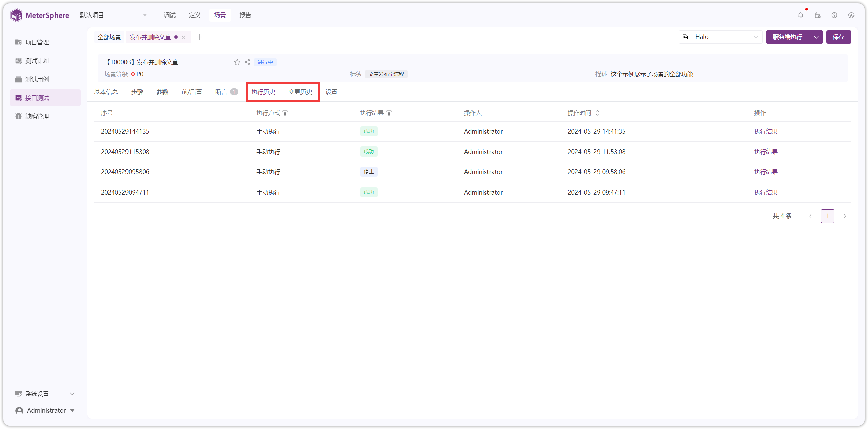868x429 pixels.
Task: Add a new scenario tab with plus icon
Action: [x=200, y=37]
